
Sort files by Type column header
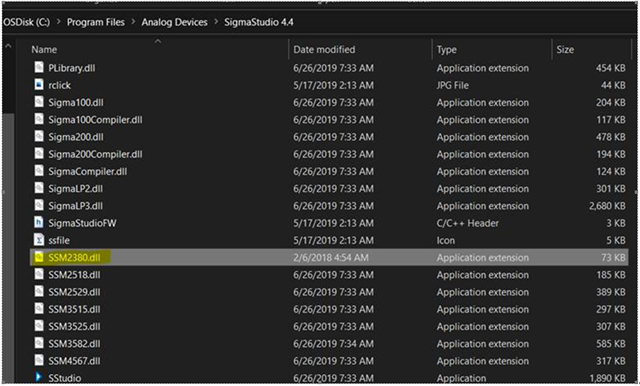[447, 49]
